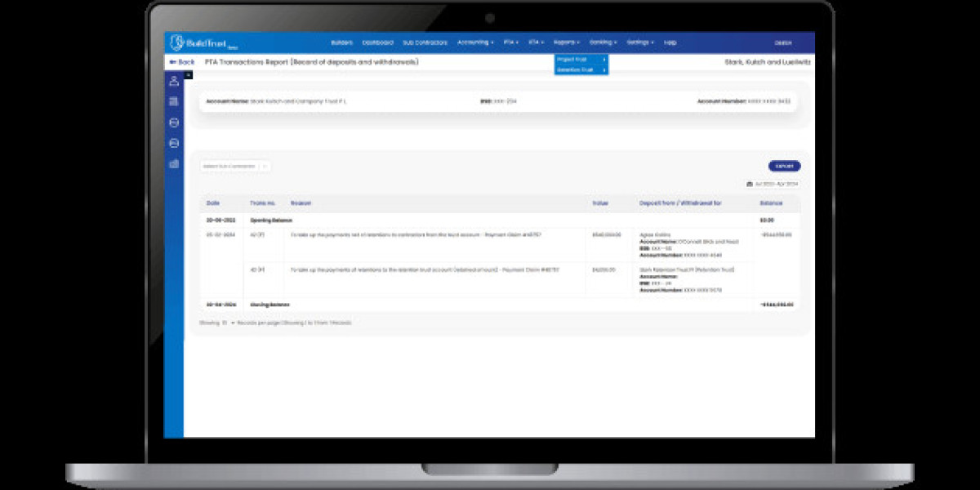Click the Reason column header
980x490 pixels.
pyautogui.click(x=301, y=203)
